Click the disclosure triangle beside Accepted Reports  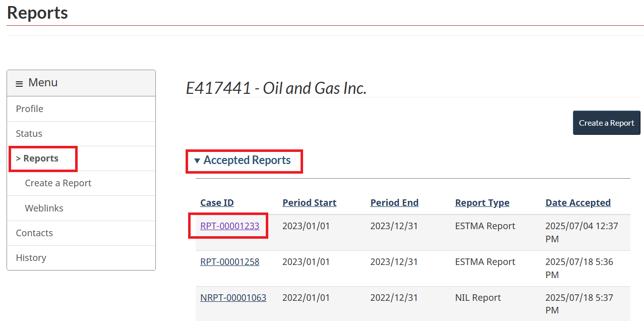click(197, 159)
